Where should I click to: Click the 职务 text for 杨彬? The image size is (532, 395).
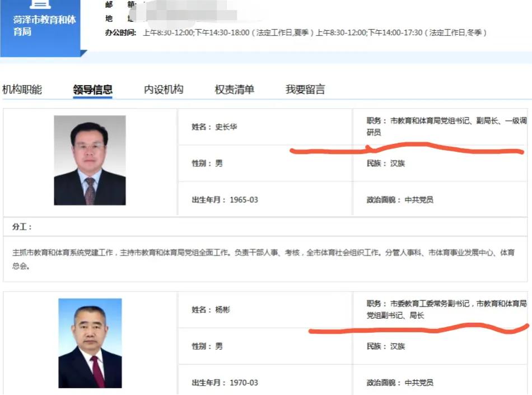(x=446, y=309)
